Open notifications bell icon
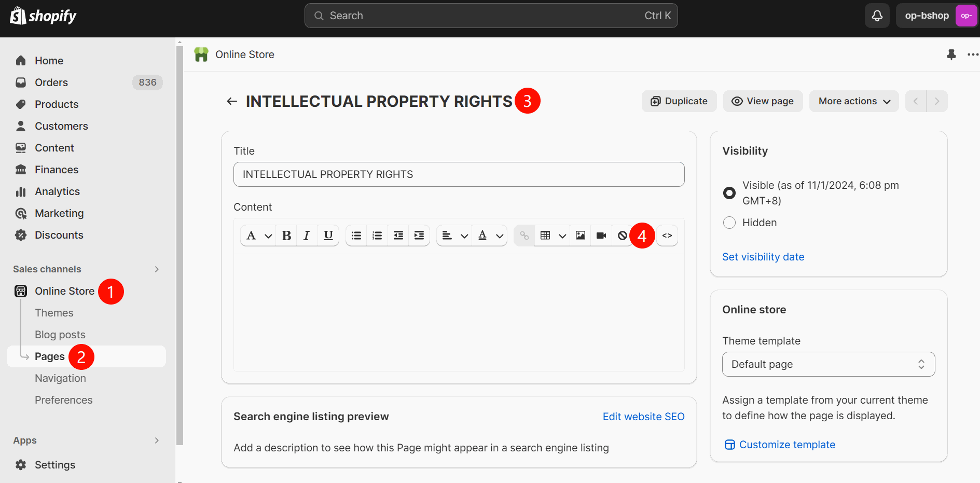The image size is (980, 483). point(877,16)
